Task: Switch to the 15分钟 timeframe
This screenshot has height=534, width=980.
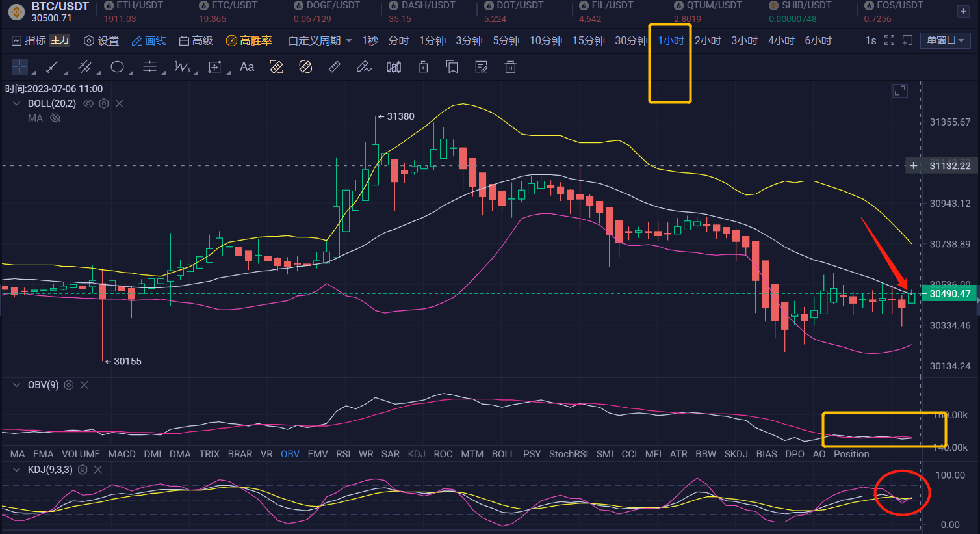Action: coord(588,40)
